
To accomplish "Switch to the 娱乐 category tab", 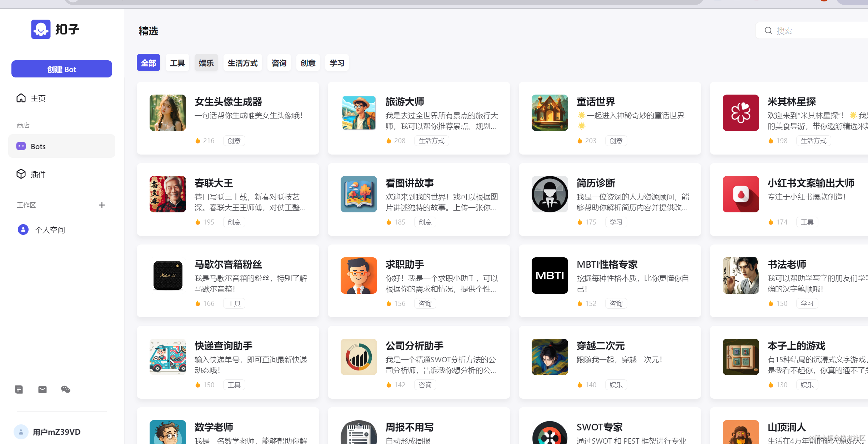I will point(206,63).
